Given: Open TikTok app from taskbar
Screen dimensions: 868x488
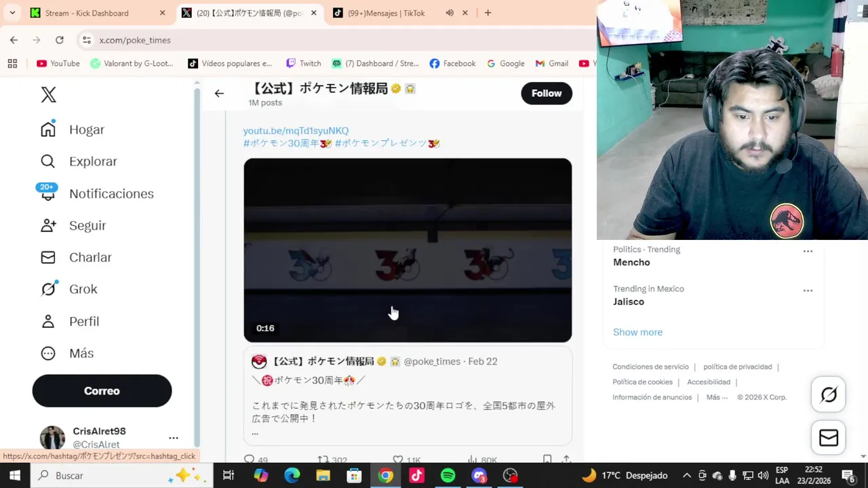Looking at the screenshot, I should tap(416, 476).
